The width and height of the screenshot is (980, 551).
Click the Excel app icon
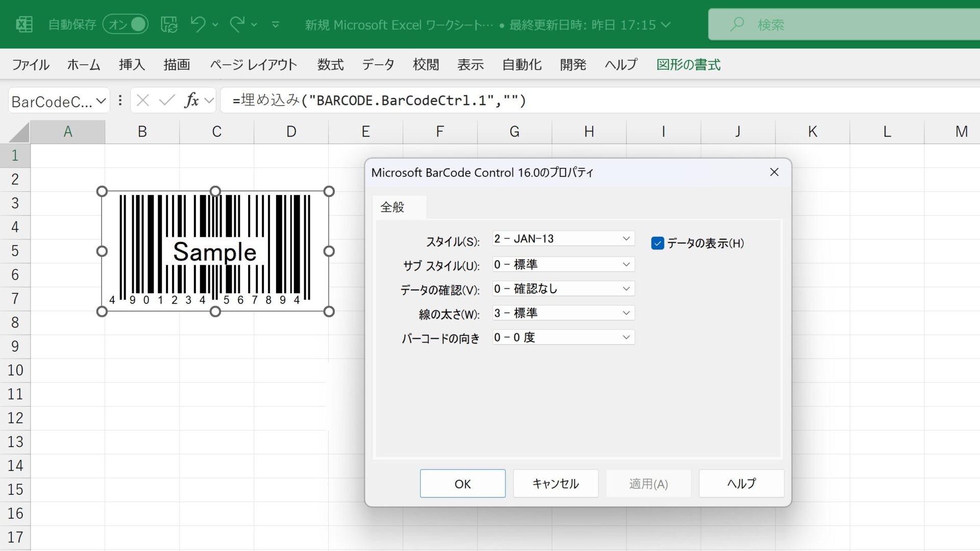(x=24, y=24)
